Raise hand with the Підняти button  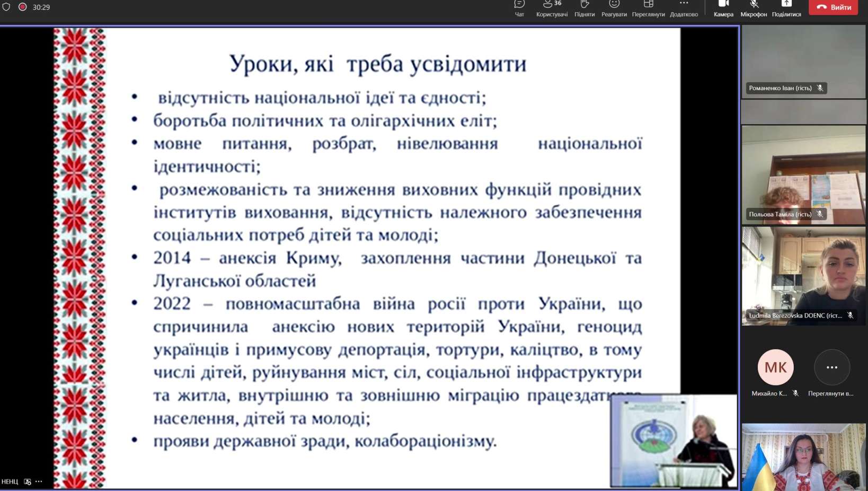coord(584,7)
